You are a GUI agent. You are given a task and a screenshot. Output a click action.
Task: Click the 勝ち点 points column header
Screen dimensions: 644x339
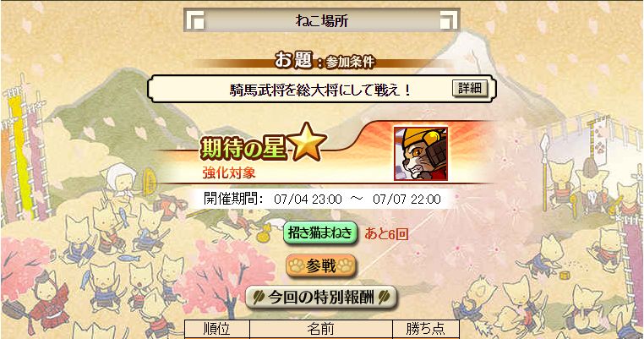[425, 329]
